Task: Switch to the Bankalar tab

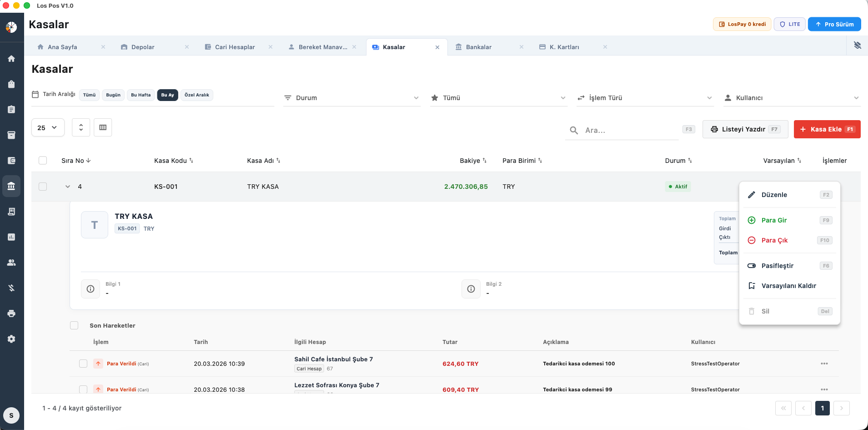Action: (x=478, y=47)
